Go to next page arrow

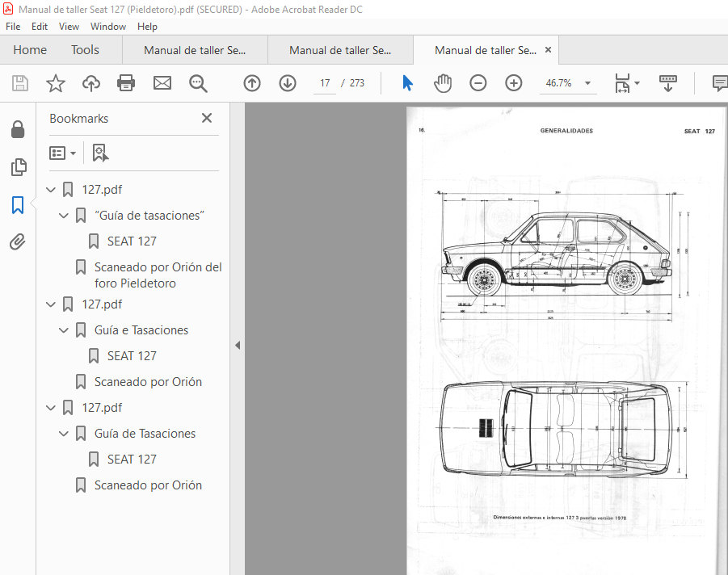click(x=288, y=83)
